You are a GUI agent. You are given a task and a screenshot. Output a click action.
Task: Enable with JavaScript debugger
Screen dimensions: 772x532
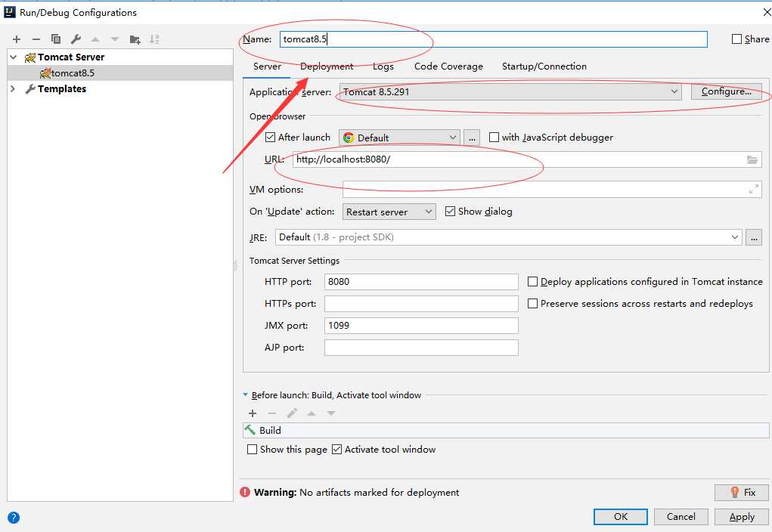494,138
